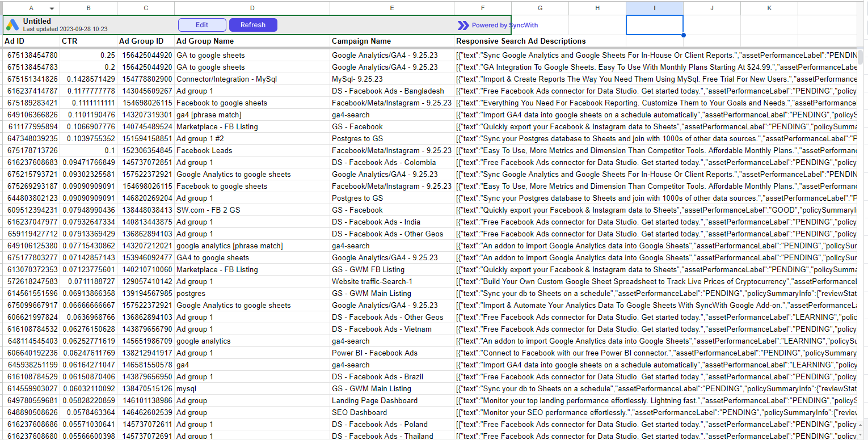The image size is (868, 440).
Task: Select the column B header
Action: [x=89, y=8]
